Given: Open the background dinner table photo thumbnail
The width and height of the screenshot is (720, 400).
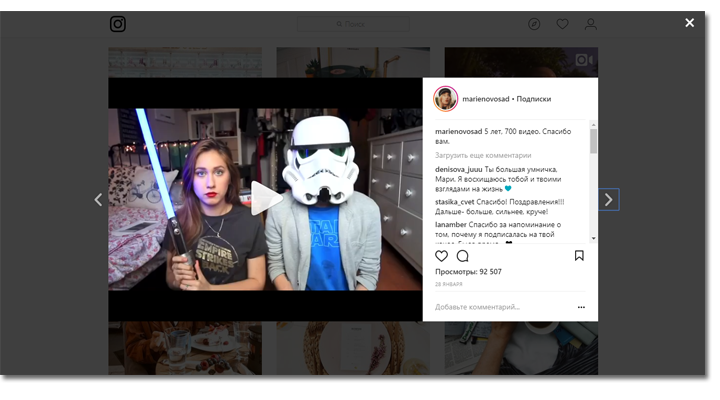Looking at the screenshot, I should tap(185, 348).
